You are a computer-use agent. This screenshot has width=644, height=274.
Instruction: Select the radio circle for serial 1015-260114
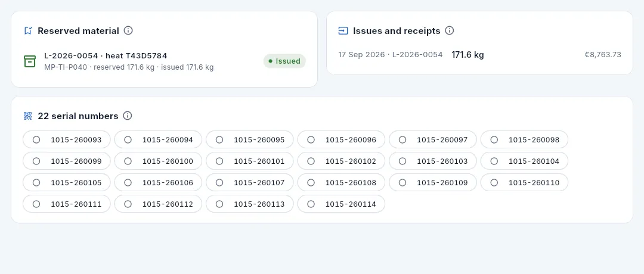coord(311,204)
